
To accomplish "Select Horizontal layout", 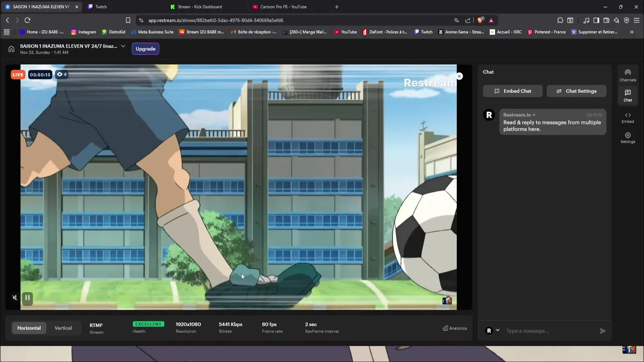I will [x=29, y=328].
